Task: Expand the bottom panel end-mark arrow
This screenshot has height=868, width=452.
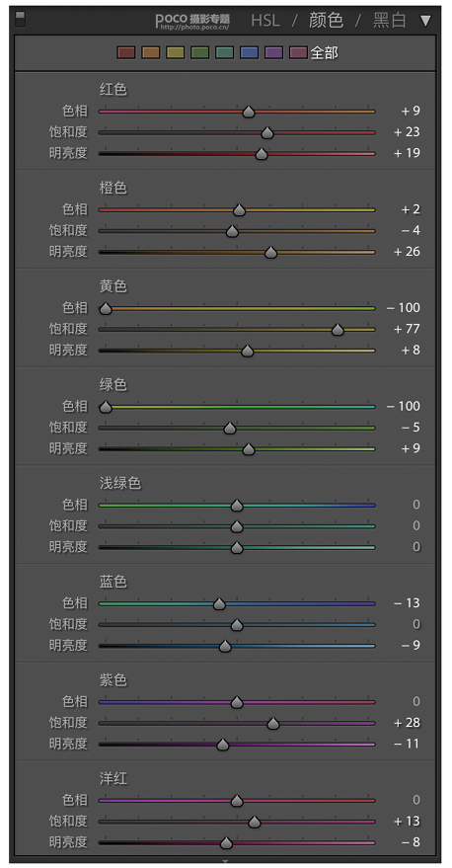Action: (225, 862)
